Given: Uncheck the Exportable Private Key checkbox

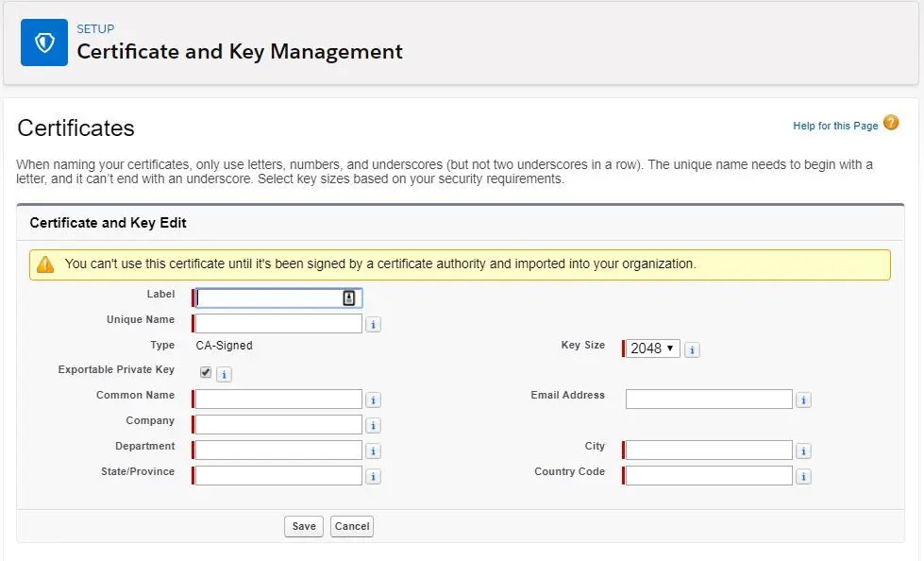Looking at the screenshot, I should (x=206, y=372).
